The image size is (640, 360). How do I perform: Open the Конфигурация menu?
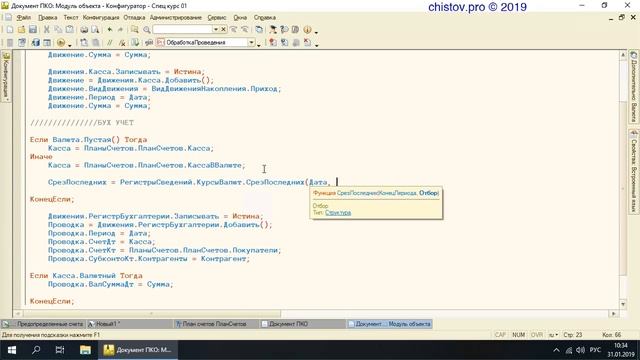101,18
